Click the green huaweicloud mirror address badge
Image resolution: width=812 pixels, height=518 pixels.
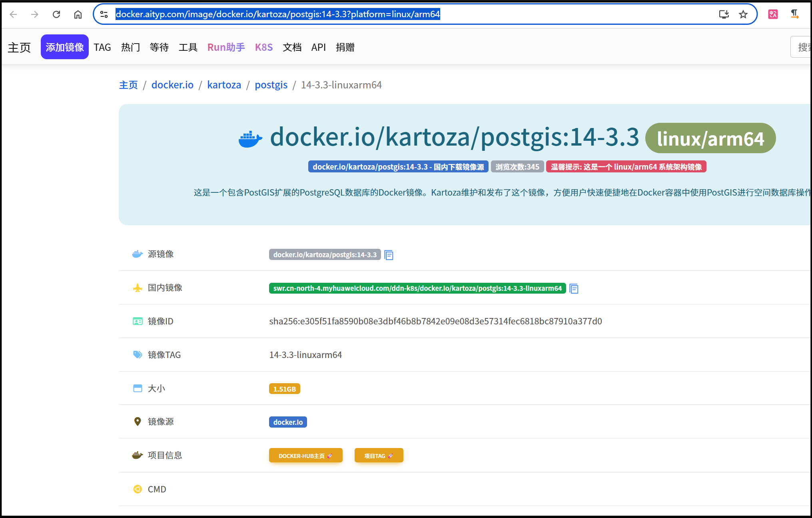tap(417, 288)
